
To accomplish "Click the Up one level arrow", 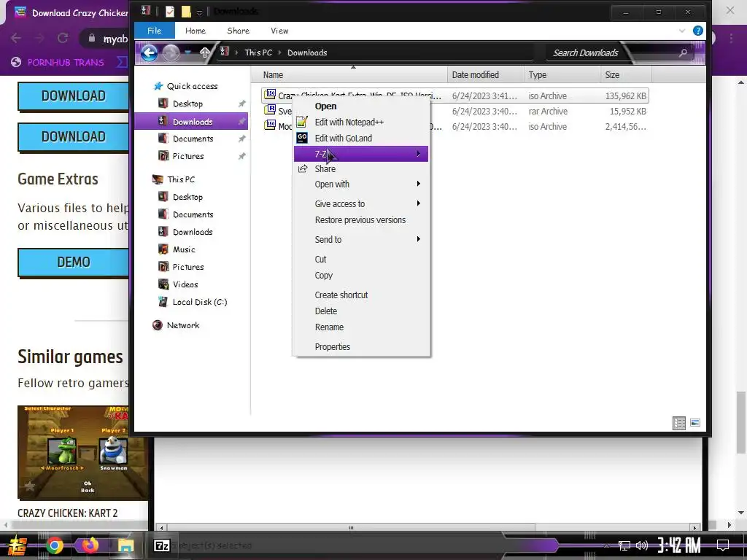I will 205,52.
